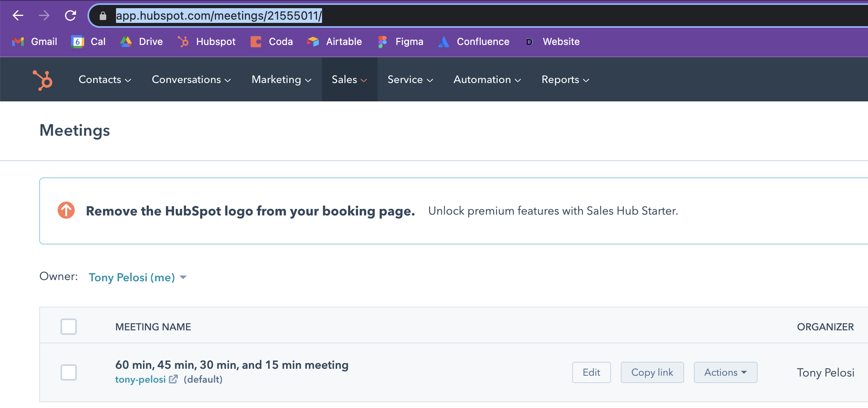Click the Website bookmark icon
This screenshot has height=408, width=868.
click(529, 42)
